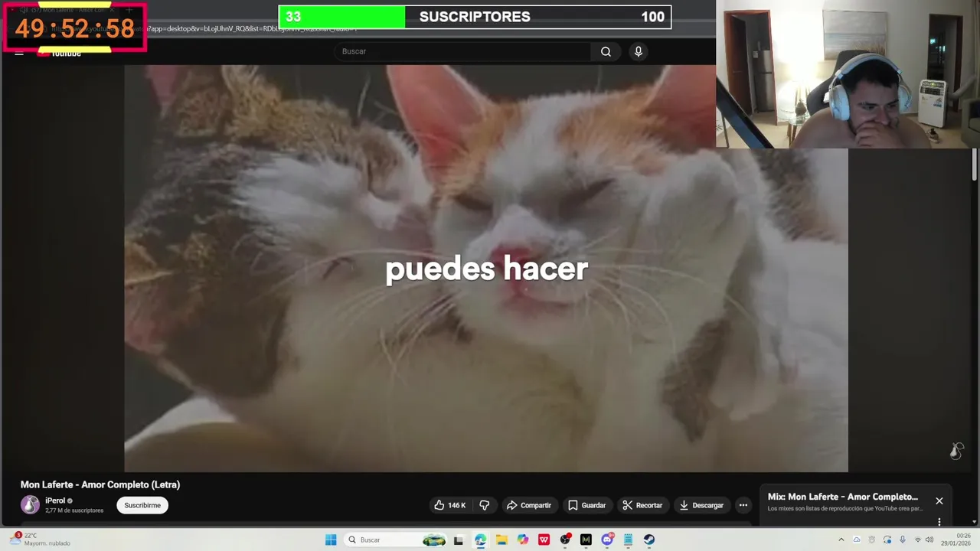Clip the video with Recortar

642,505
